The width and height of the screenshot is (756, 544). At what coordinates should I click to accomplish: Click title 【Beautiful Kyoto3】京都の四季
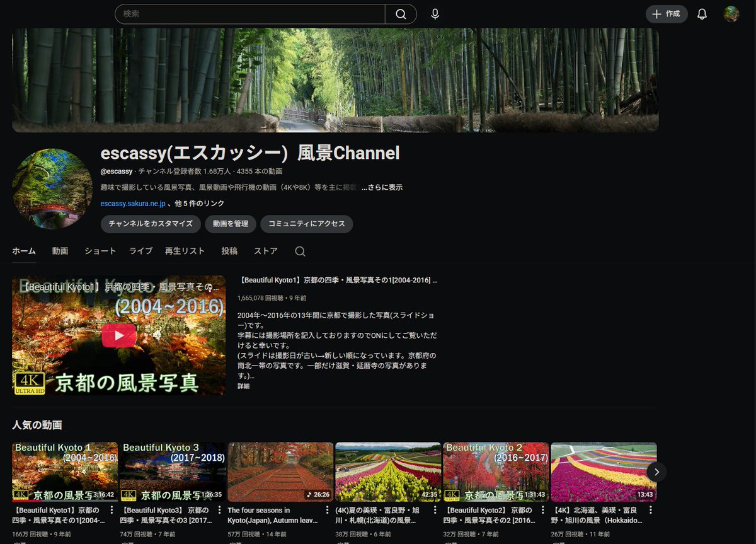pyautogui.click(x=165, y=516)
